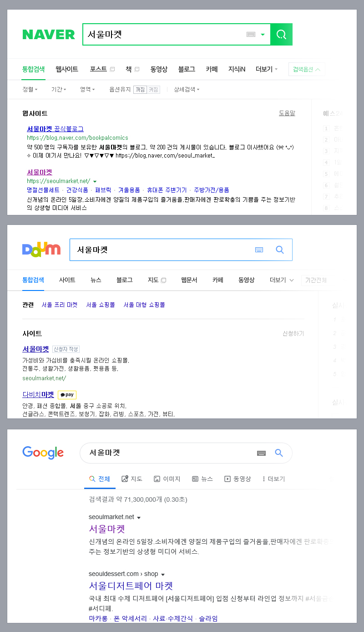
Task: Select Naver 통합검색 tab
Action: [x=33, y=69]
